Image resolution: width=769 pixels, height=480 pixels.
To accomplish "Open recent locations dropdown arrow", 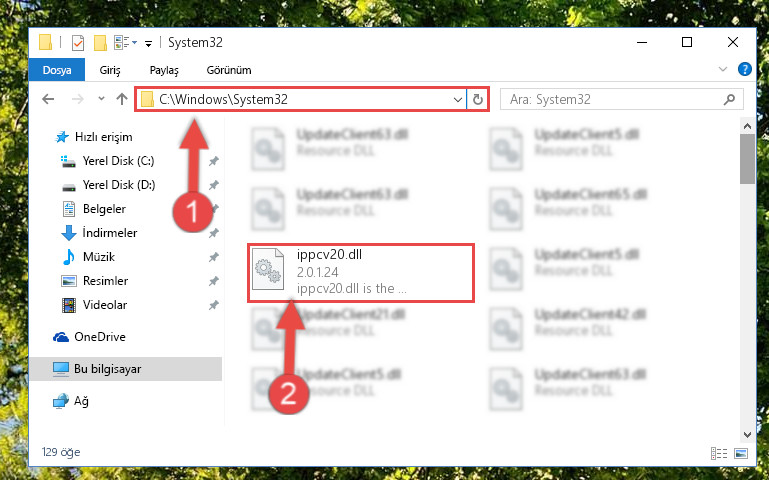I will (x=101, y=99).
